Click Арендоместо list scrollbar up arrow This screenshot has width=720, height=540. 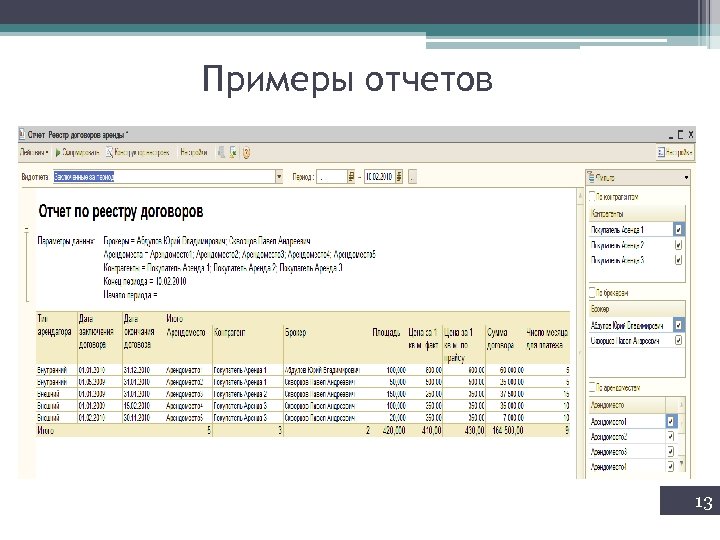pos(681,405)
